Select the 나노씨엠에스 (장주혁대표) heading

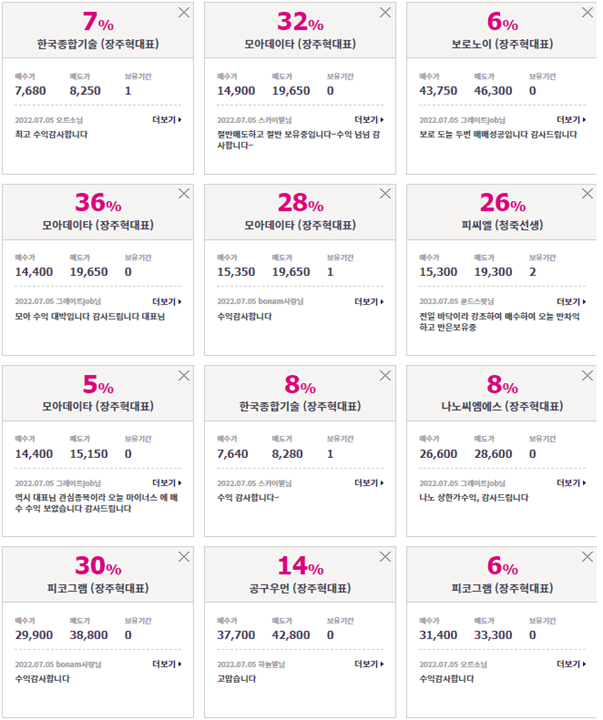(502, 406)
